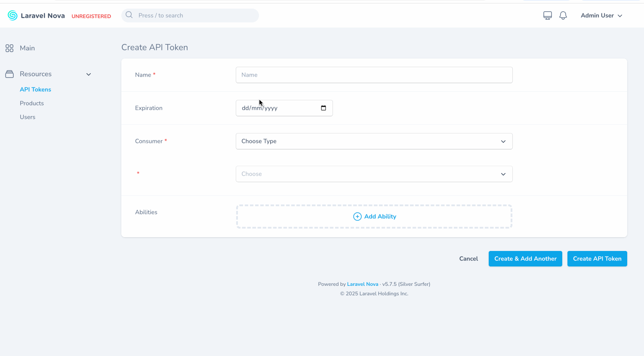The image size is (644, 356).
Task: Collapse the Resources section chevron
Action: pyautogui.click(x=89, y=74)
